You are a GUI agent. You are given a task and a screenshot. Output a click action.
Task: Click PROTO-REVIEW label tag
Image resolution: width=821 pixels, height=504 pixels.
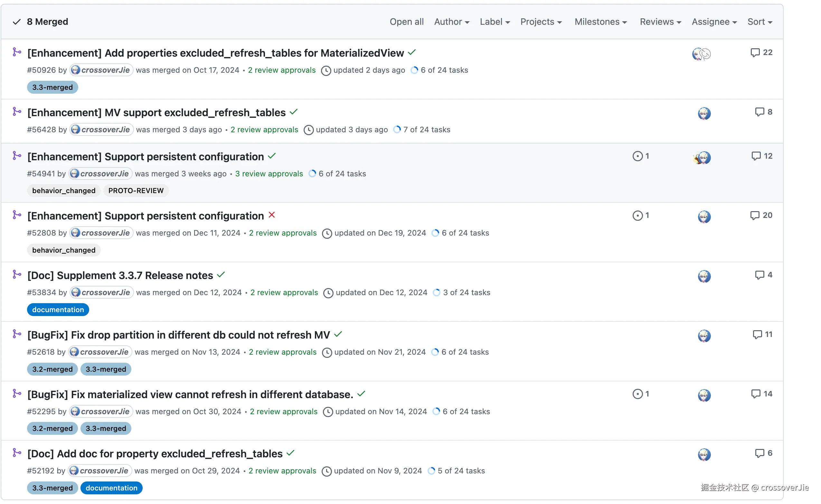click(x=136, y=190)
